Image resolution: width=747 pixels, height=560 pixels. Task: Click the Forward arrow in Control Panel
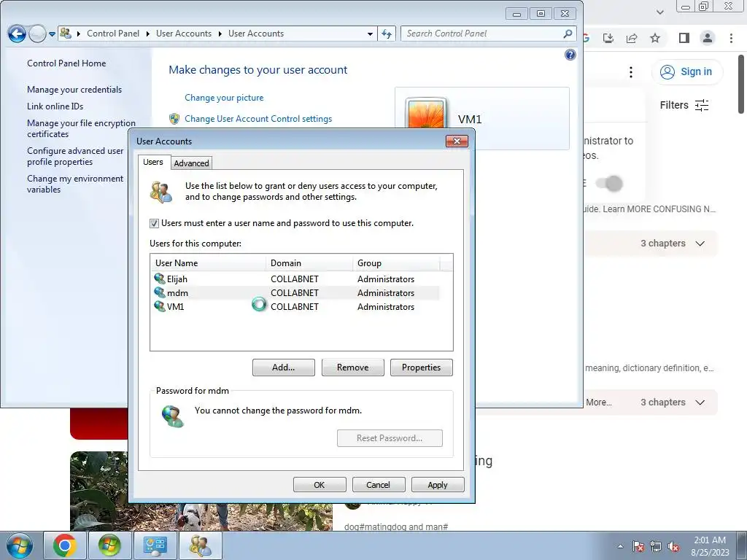[x=37, y=34]
